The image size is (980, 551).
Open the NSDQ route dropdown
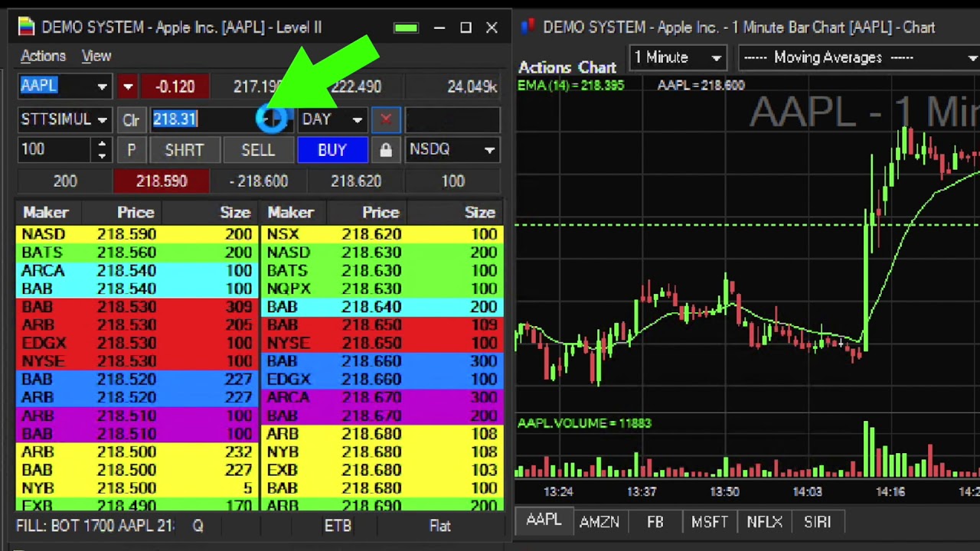[489, 150]
